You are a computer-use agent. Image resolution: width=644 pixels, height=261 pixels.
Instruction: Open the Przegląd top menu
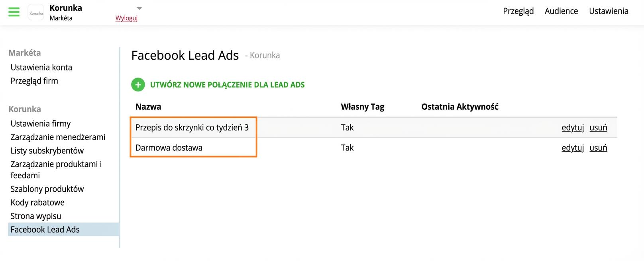[x=518, y=11]
